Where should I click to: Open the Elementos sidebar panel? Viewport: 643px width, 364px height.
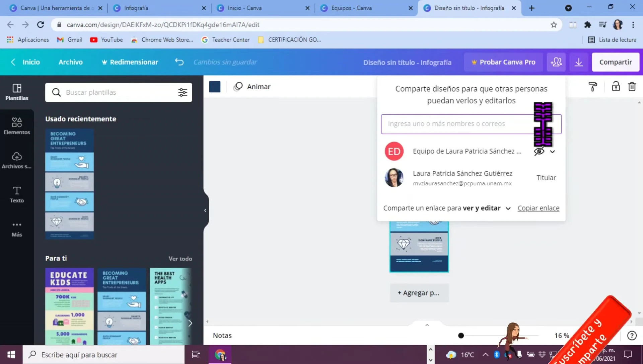[x=17, y=126]
